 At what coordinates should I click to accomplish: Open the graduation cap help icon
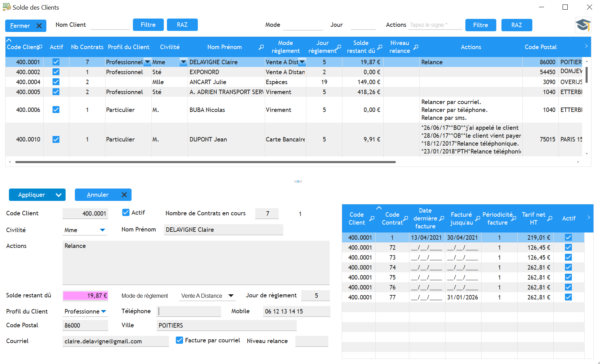pos(583,25)
